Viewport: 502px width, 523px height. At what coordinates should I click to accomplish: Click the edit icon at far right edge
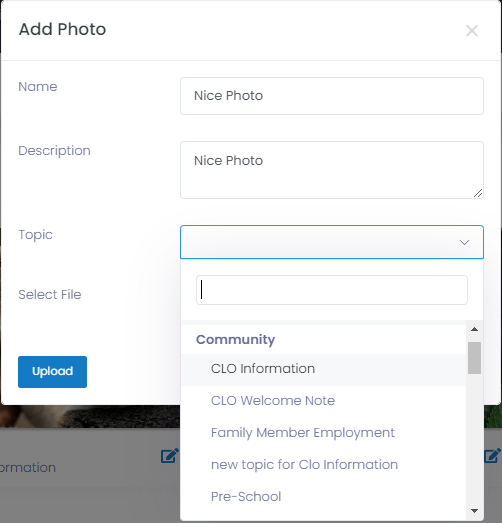(x=492, y=456)
